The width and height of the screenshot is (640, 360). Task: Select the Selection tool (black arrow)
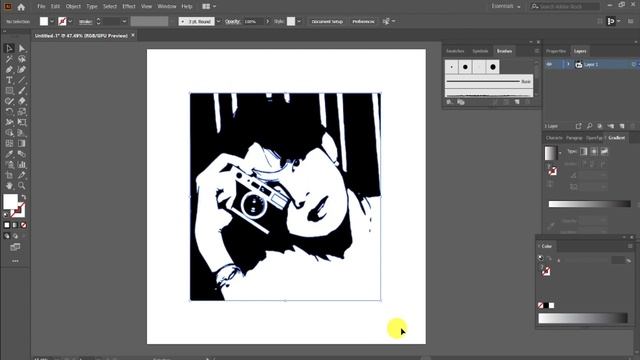tap(9, 48)
